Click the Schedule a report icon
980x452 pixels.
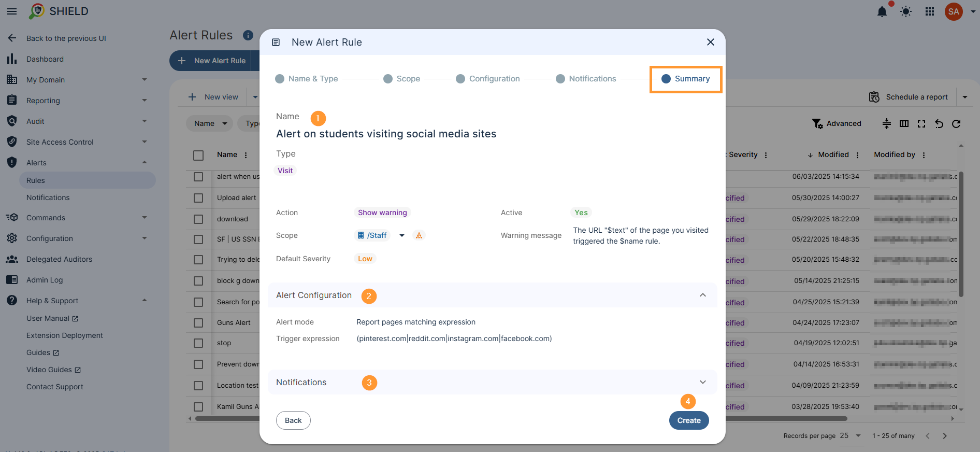click(x=874, y=97)
